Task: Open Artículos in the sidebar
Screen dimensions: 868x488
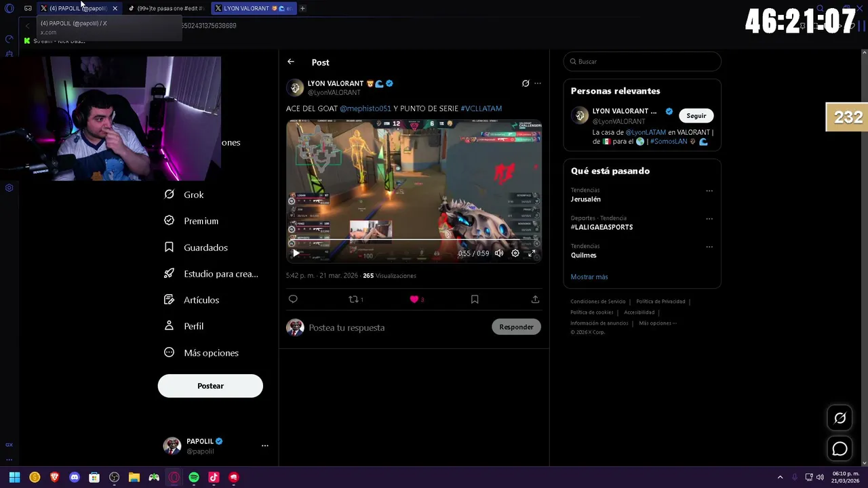Action: point(192,300)
